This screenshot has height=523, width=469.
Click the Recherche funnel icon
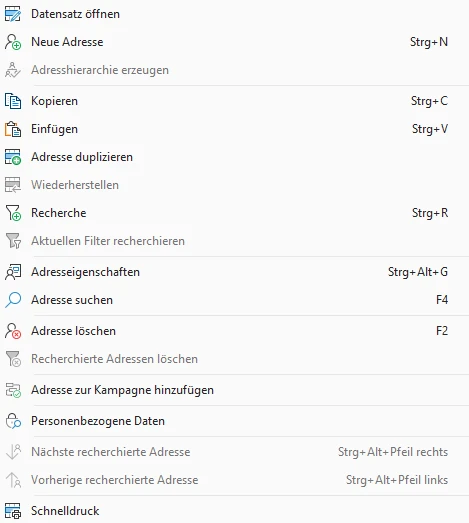[13, 213]
